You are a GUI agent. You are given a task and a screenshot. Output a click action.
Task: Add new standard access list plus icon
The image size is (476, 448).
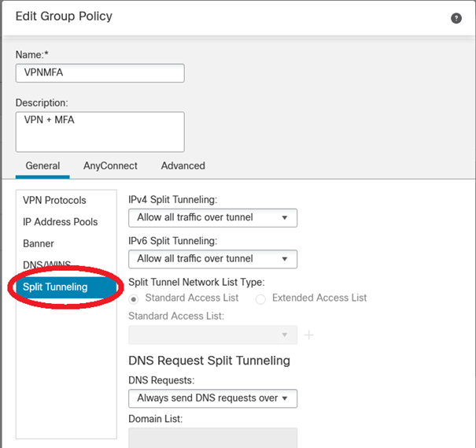point(308,335)
